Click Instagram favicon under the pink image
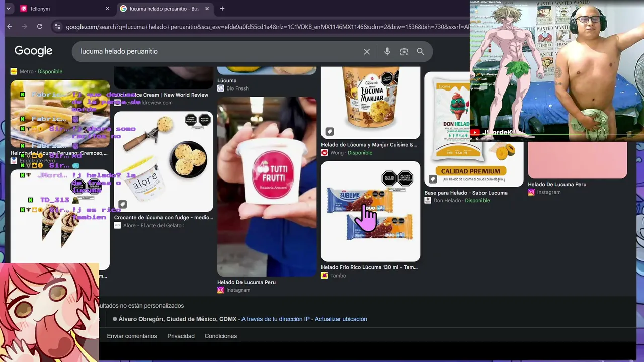This screenshot has height=362, width=644. click(x=531, y=192)
